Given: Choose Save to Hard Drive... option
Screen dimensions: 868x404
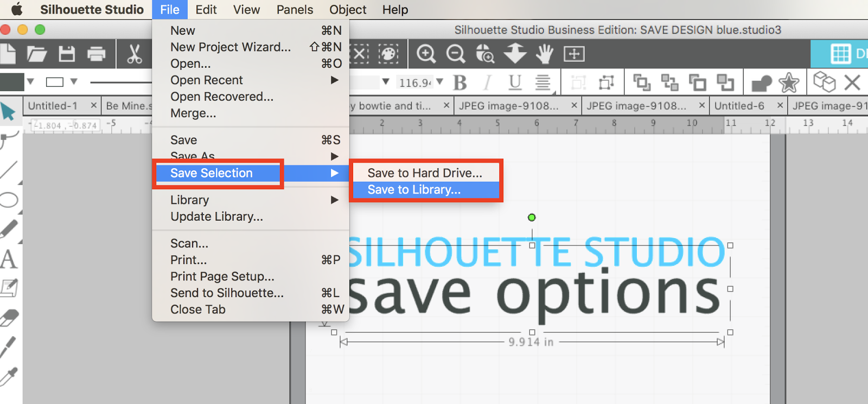Looking at the screenshot, I should pyautogui.click(x=426, y=173).
